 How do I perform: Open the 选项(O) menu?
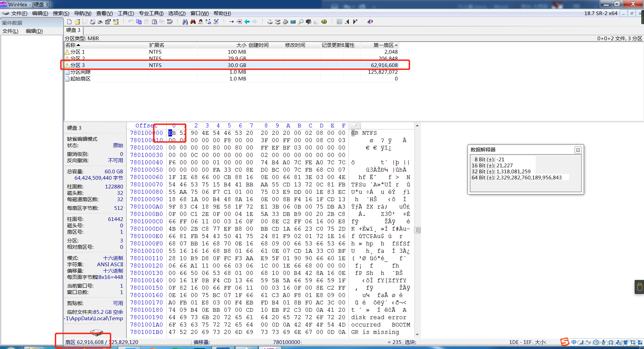point(177,13)
